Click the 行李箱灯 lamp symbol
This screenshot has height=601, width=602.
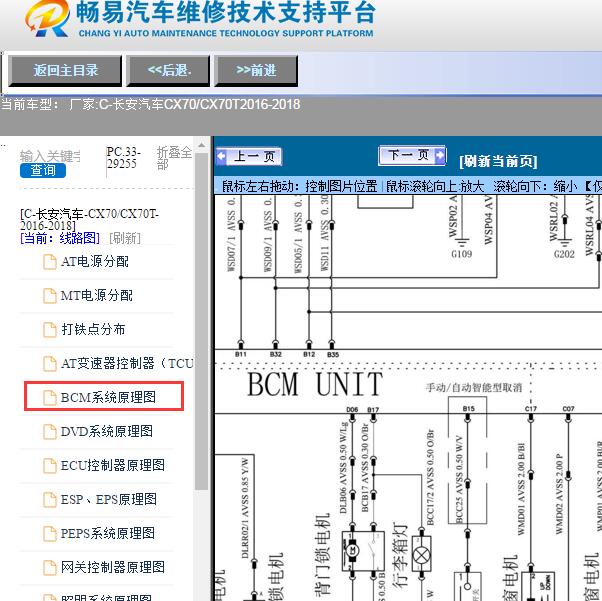422,555
